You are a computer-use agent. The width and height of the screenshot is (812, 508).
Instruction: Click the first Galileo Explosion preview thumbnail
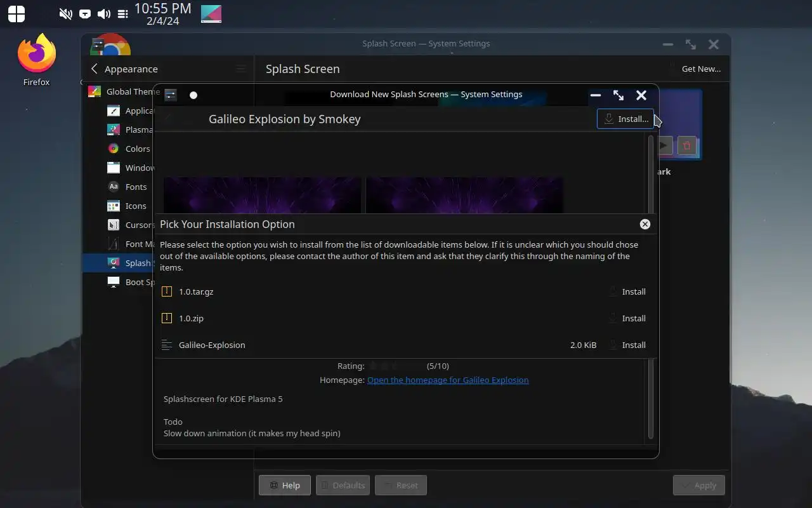(x=262, y=195)
